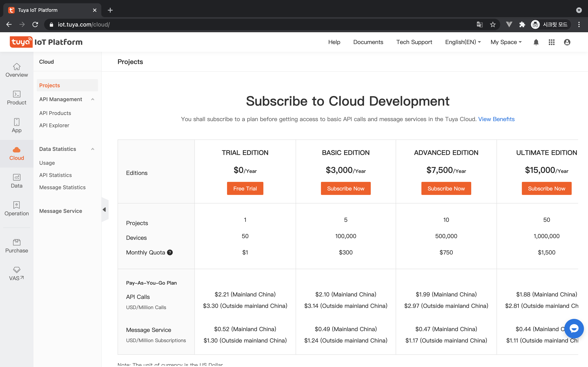588x367 pixels.
Task: Open the live chat bubble
Action: (574, 328)
